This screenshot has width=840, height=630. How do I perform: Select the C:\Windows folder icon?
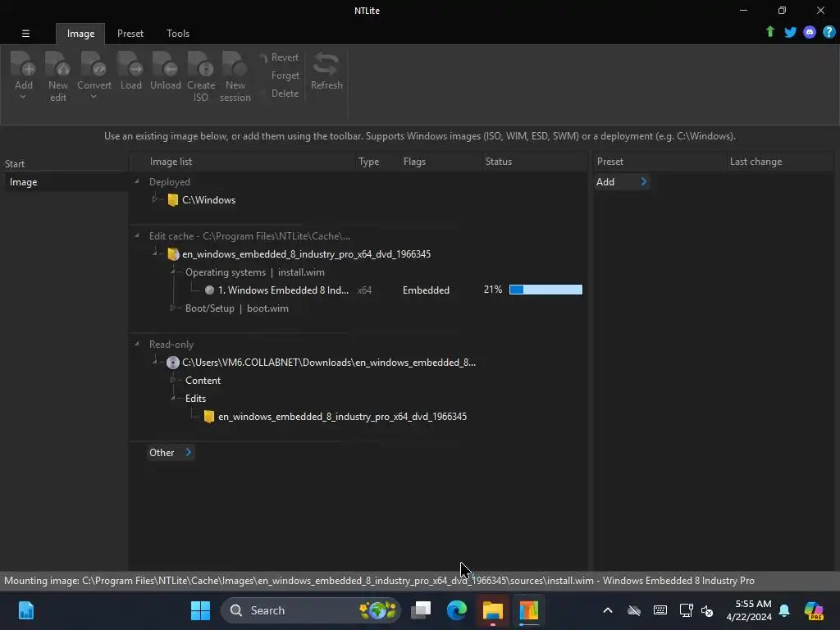(x=172, y=200)
